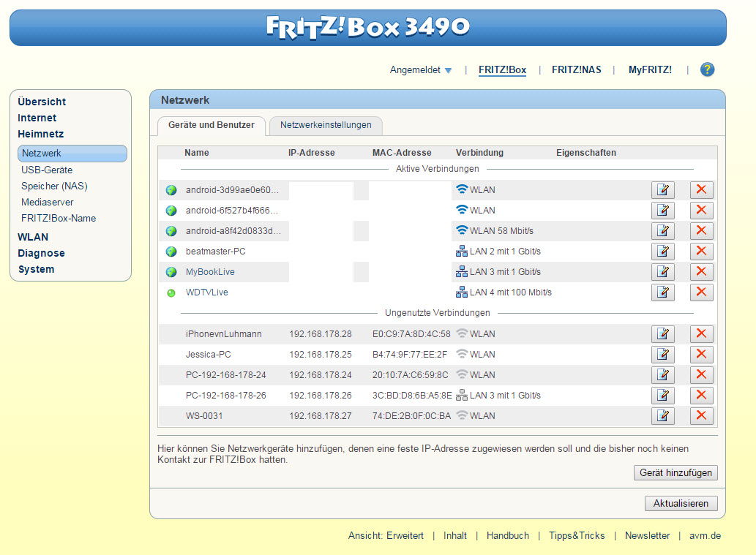
Task: Select the Geräte und Benutzer tab
Action: click(x=212, y=125)
